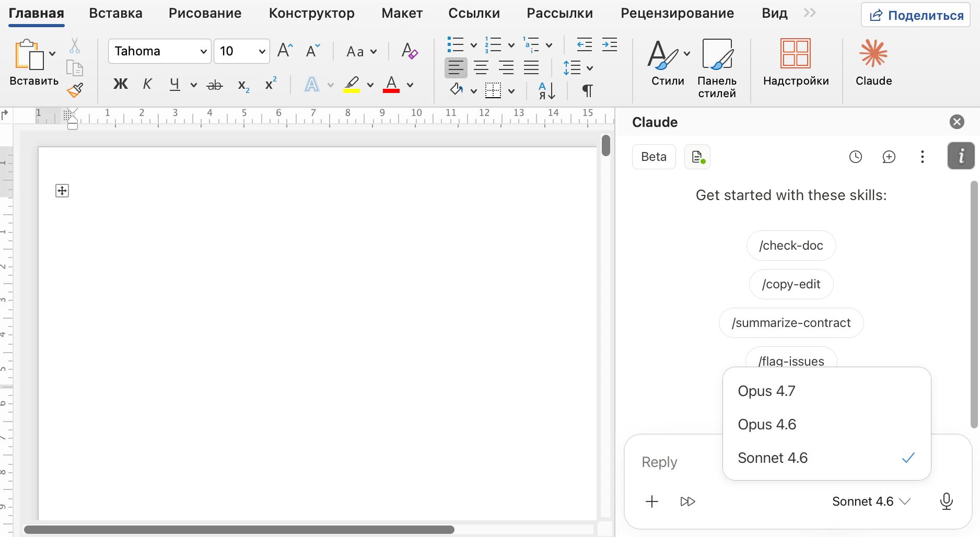Open the change case Aa dropdown

pyautogui.click(x=361, y=51)
